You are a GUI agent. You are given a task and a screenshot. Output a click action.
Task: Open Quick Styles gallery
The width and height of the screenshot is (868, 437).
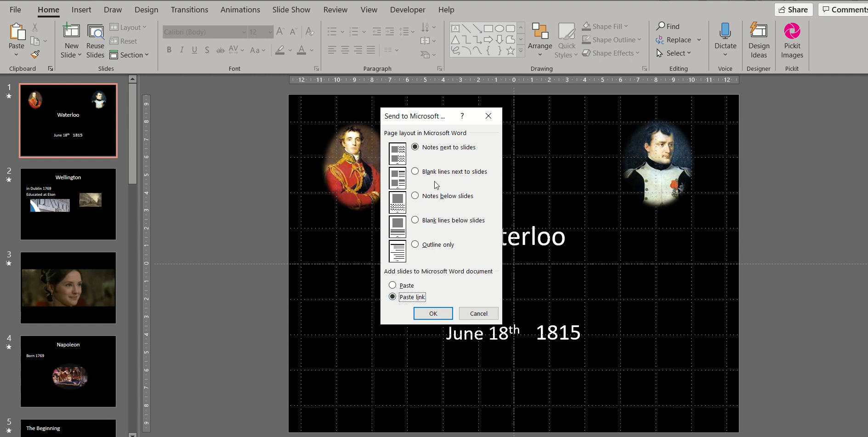566,41
